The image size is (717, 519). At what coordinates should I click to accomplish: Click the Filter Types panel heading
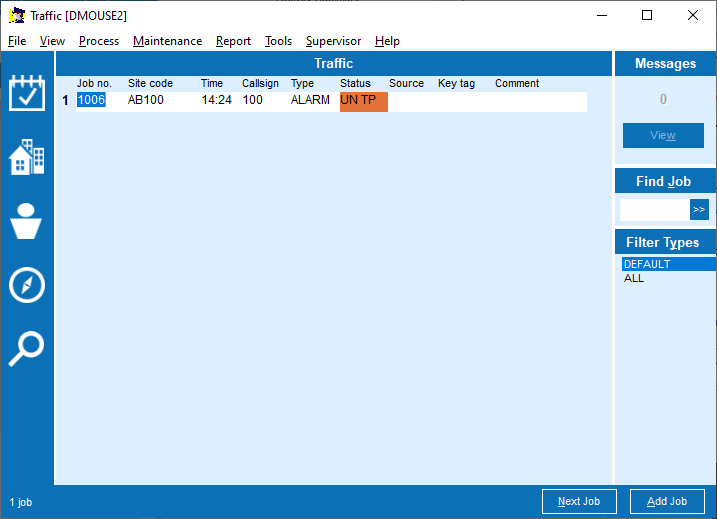tap(663, 242)
